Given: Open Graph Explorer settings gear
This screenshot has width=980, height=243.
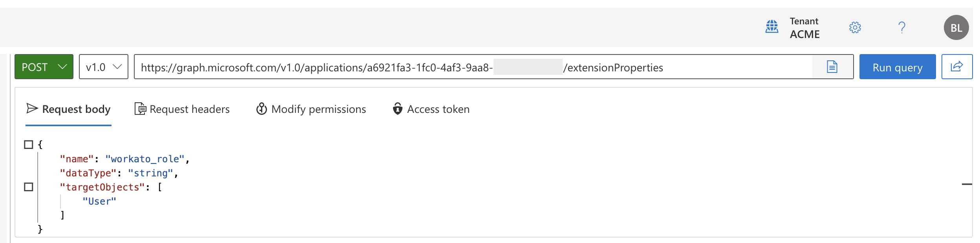Looking at the screenshot, I should tap(855, 27).
